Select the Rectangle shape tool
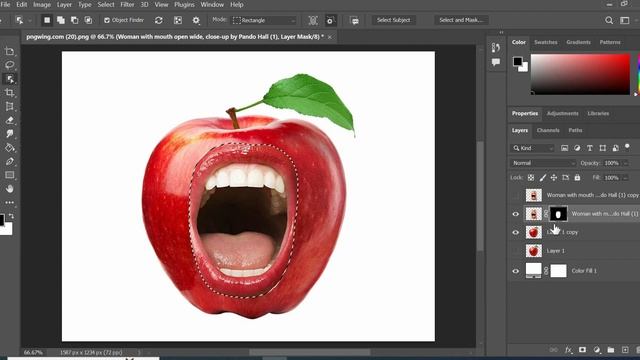The height and width of the screenshot is (360, 640). [x=9, y=175]
